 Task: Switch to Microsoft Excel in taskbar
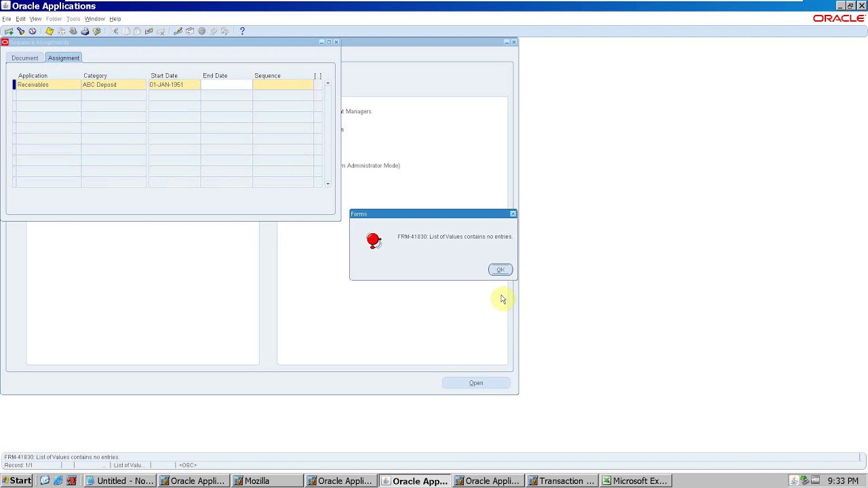636,481
